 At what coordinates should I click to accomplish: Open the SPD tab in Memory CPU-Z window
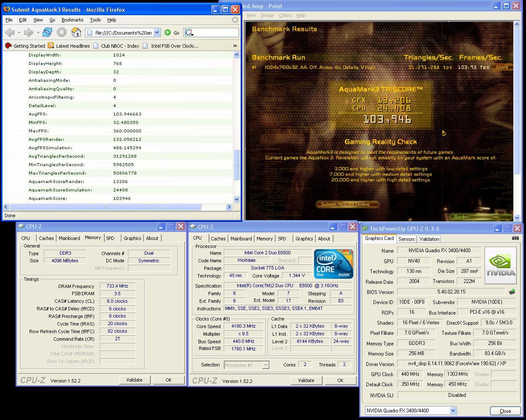tap(110, 238)
